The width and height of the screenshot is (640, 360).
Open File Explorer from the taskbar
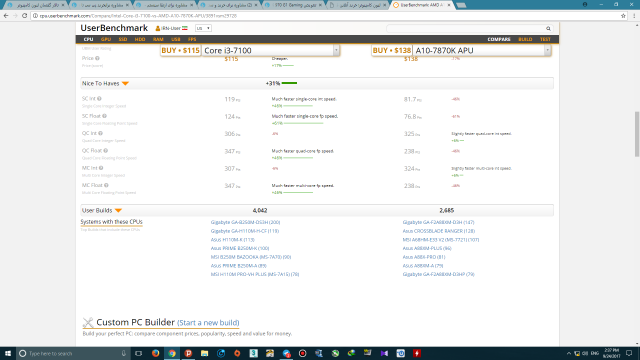[x=204, y=353]
